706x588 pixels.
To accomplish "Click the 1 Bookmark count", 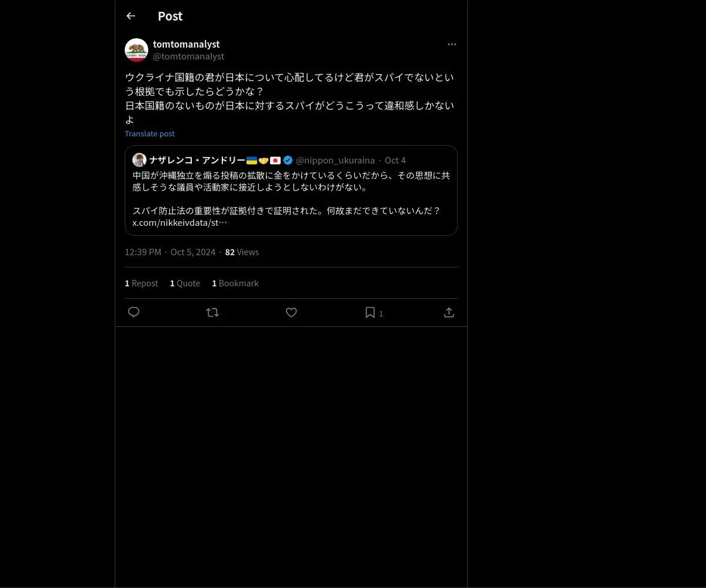I will point(235,283).
